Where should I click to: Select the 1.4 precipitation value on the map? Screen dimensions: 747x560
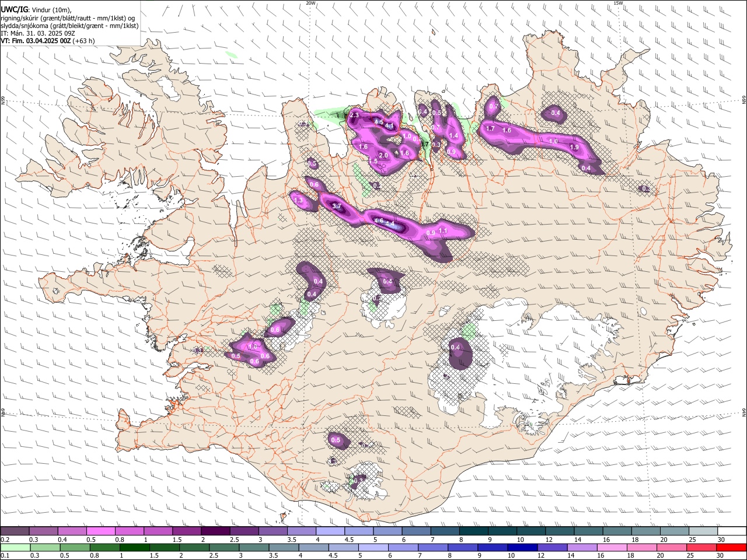pos(453,135)
